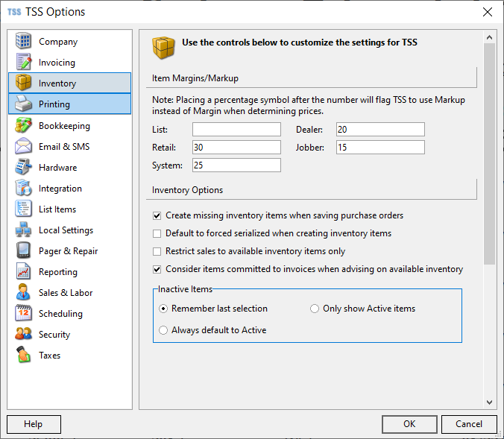Click the Company building icon

pyautogui.click(x=23, y=41)
